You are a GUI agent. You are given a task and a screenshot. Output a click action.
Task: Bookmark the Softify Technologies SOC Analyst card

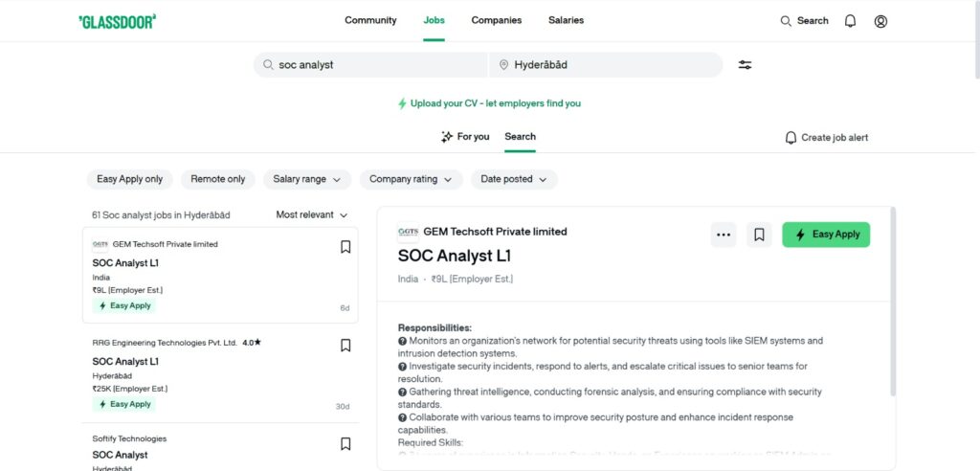tap(345, 444)
